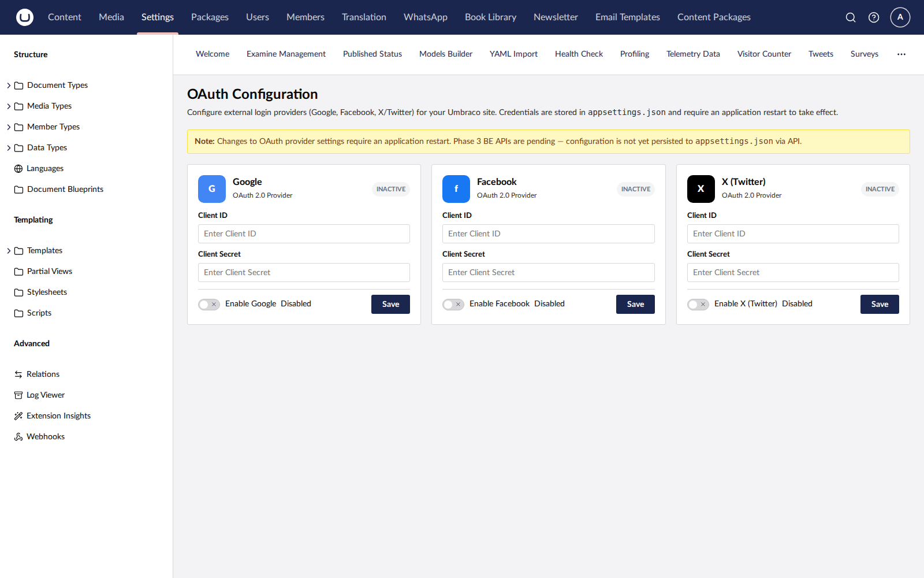924x578 pixels.
Task: Click the Document Types folder icon
Action: [18, 86]
